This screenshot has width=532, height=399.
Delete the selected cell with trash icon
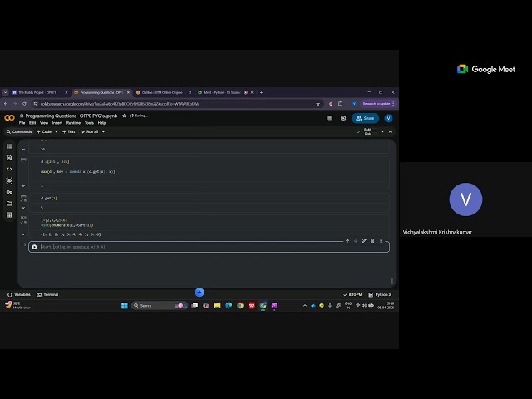click(372, 240)
